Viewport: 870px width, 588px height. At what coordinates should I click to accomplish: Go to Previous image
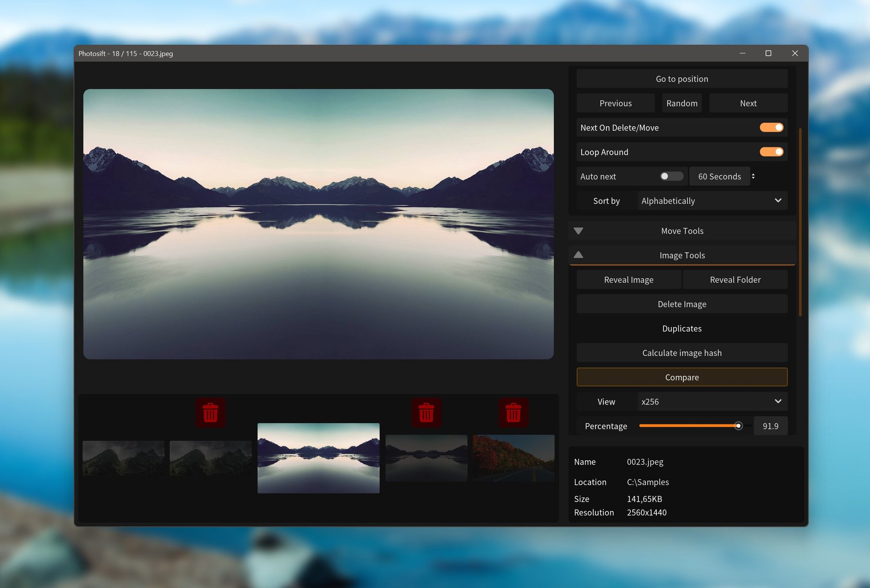(616, 103)
